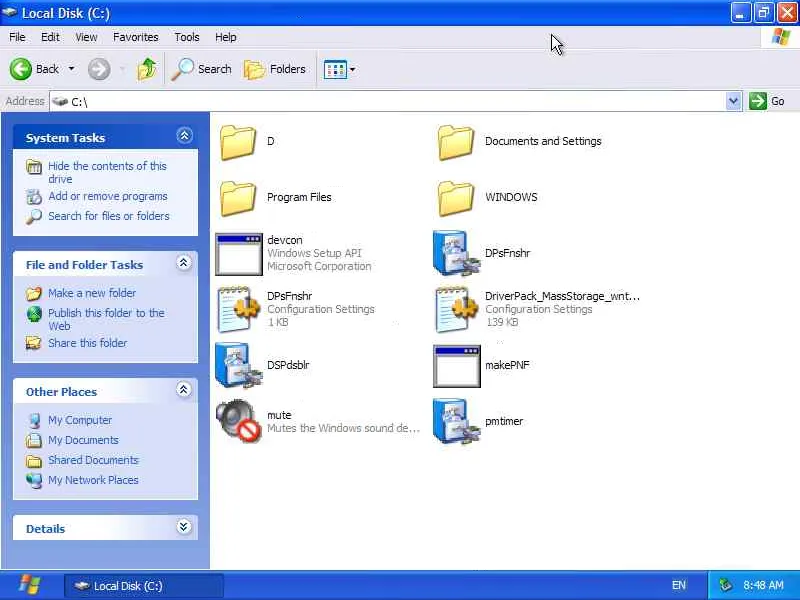Select the DPsFnshr configuration settings icon
Screen dimensions: 800x600
click(x=239, y=310)
